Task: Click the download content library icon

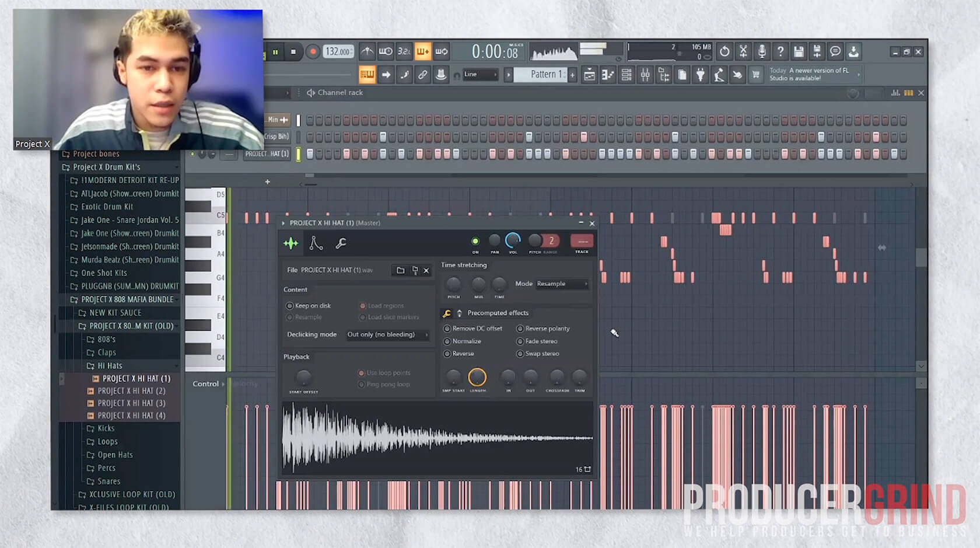Action: (x=853, y=52)
